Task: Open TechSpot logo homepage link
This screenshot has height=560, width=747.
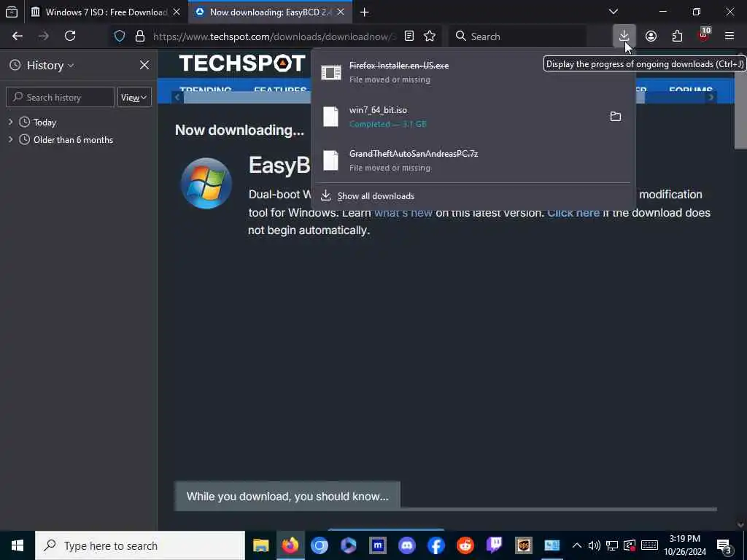Action: [x=242, y=63]
